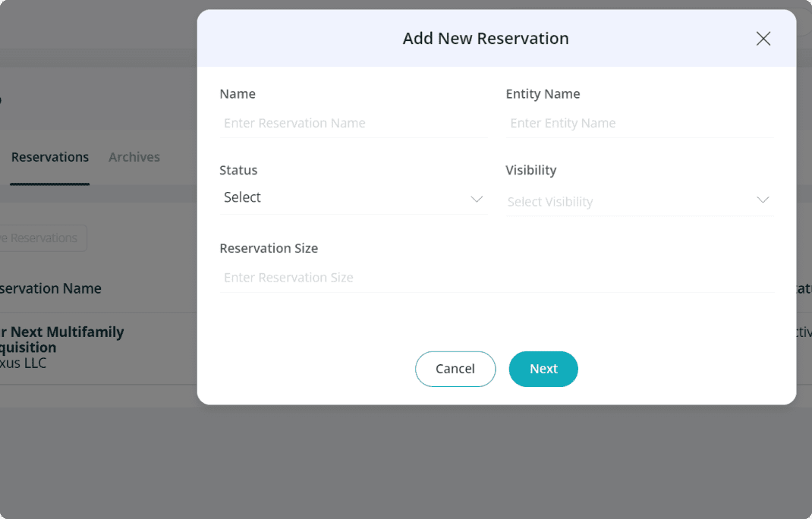Focus the Enter Entity Name field
The image size is (812, 519).
point(640,123)
